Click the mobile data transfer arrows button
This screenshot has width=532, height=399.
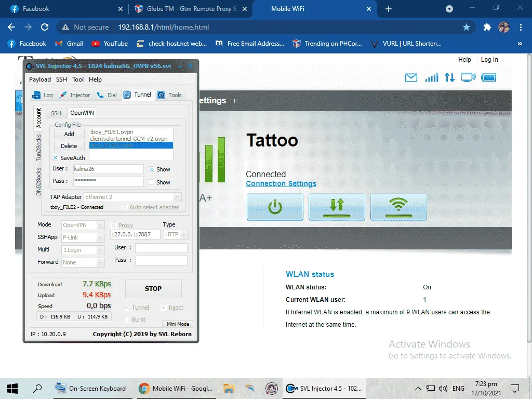[x=337, y=207]
